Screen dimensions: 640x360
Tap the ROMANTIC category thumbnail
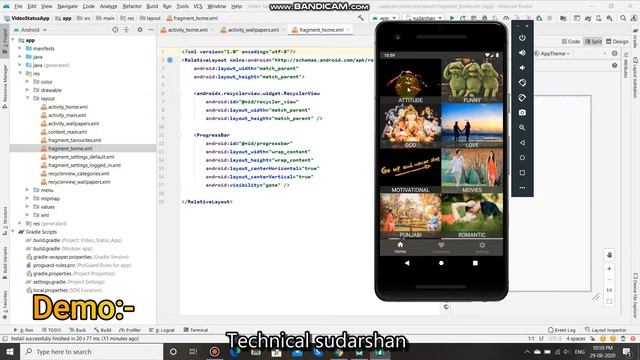tap(472, 215)
